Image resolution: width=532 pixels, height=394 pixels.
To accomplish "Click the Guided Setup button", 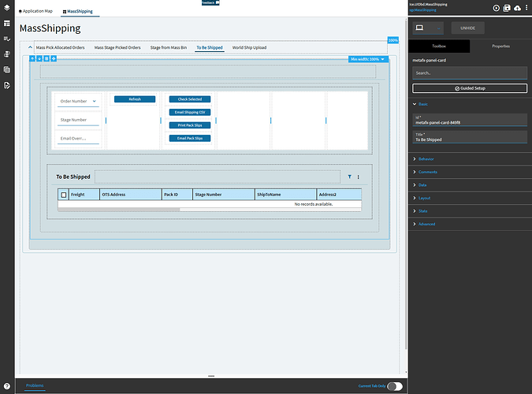I will pyautogui.click(x=470, y=88).
